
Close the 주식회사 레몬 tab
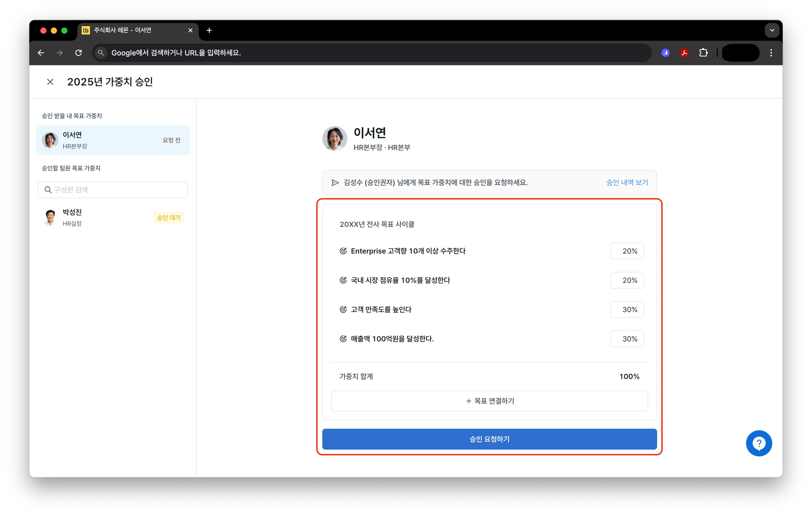[x=190, y=30]
